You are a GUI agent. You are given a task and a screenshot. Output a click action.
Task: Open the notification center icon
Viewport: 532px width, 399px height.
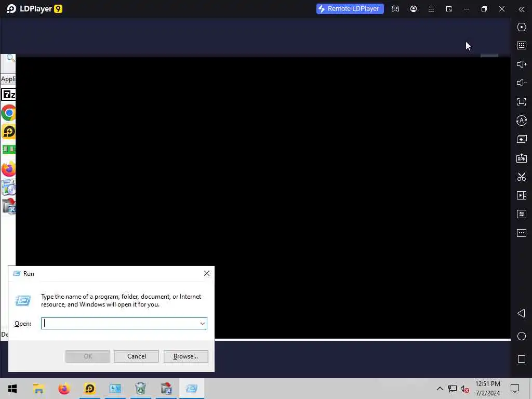click(515, 389)
